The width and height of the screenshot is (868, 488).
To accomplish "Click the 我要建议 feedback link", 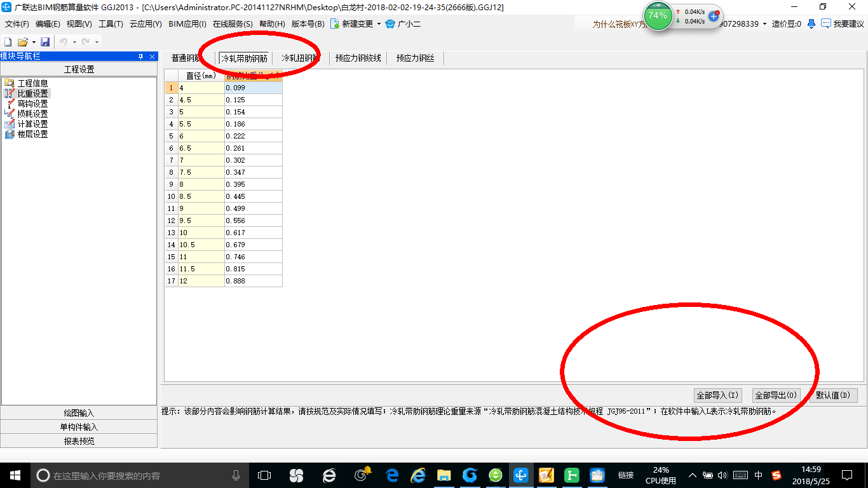I will click(x=843, y=24).
